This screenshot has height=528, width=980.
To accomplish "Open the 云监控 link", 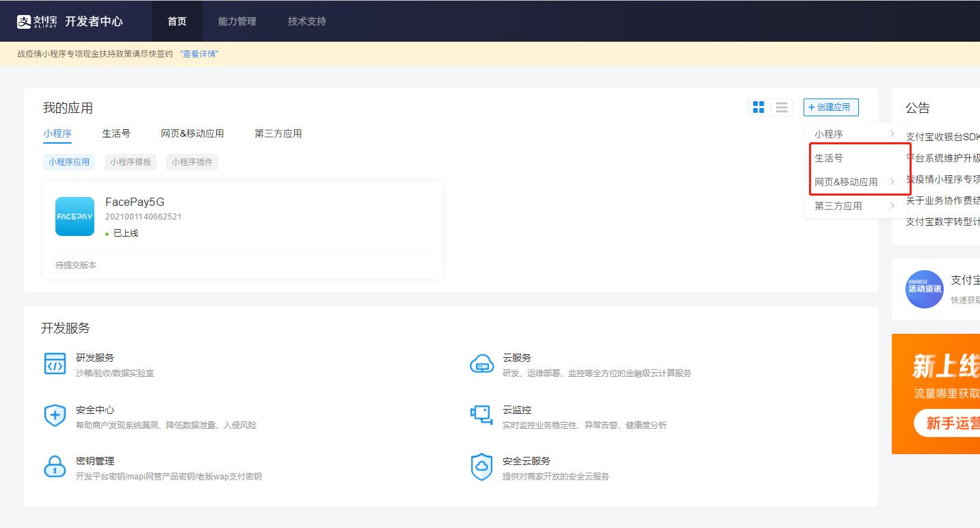I will point(517,410).
